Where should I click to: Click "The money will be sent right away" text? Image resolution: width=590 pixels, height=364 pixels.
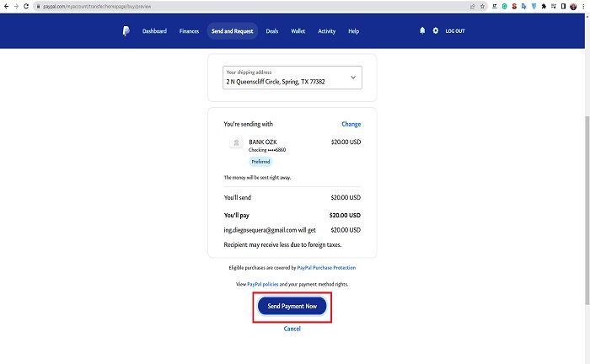(x=257, y=177)
